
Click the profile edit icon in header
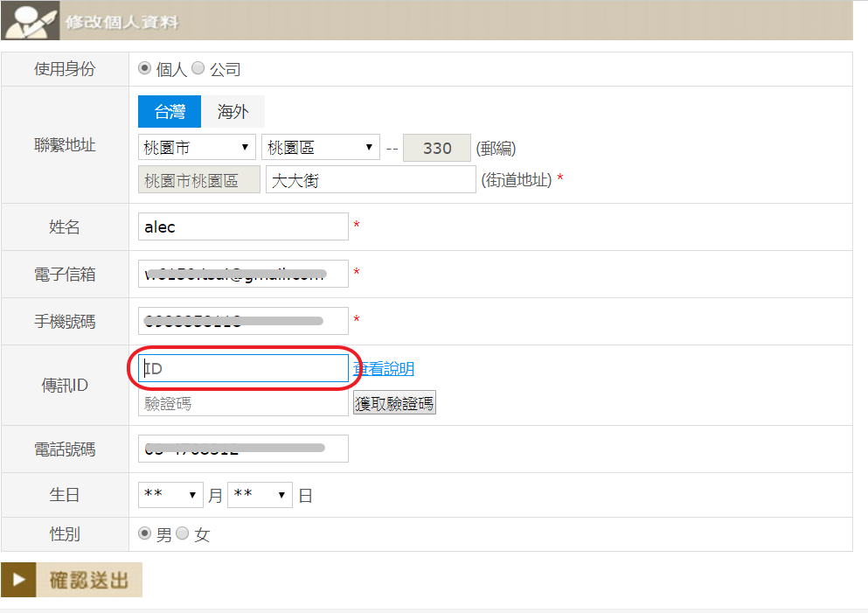point(31,21)
